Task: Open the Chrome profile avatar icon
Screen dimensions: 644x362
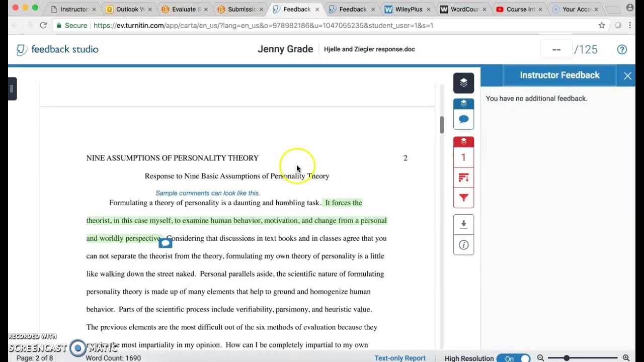Action: (630, 8)
